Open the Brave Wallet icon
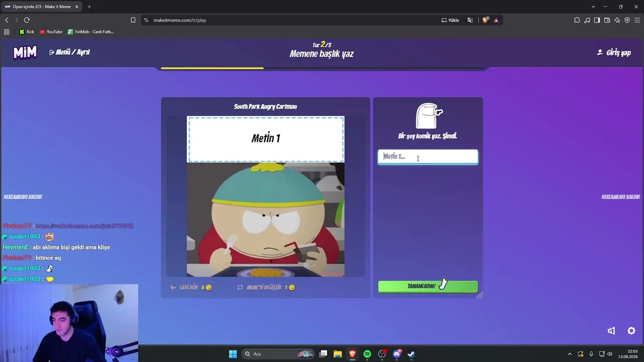 coord(607,20)
